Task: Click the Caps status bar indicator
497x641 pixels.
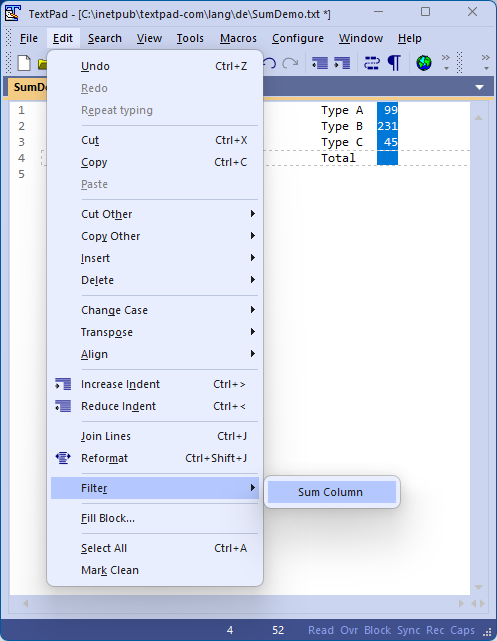Action: pyautogui.click(x=462, y=630)
